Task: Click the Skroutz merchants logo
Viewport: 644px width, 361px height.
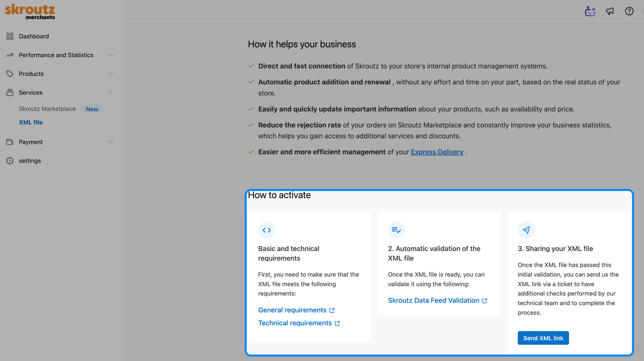Action: (30, 12)
